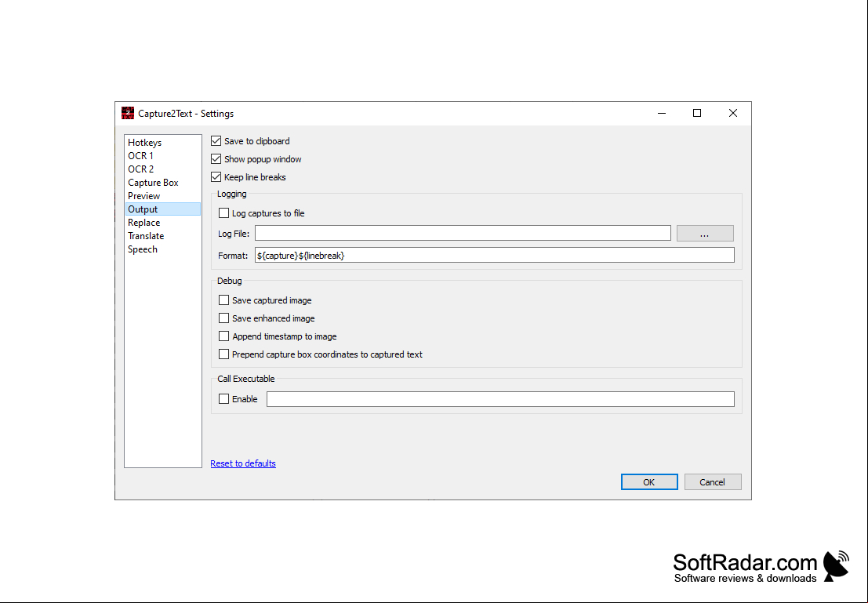This screenshot has height=603, width=868.
Task: Switch to Translate settings
Action: click(x=163, y=235)
